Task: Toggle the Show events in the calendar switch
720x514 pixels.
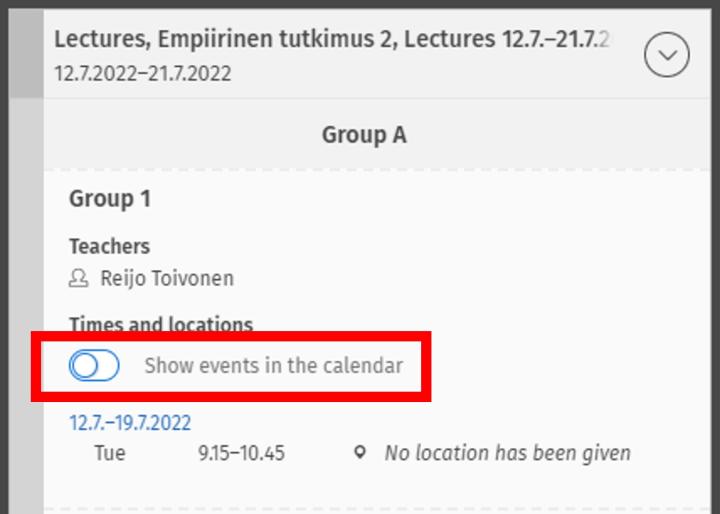Action: (x=94, y=366)
